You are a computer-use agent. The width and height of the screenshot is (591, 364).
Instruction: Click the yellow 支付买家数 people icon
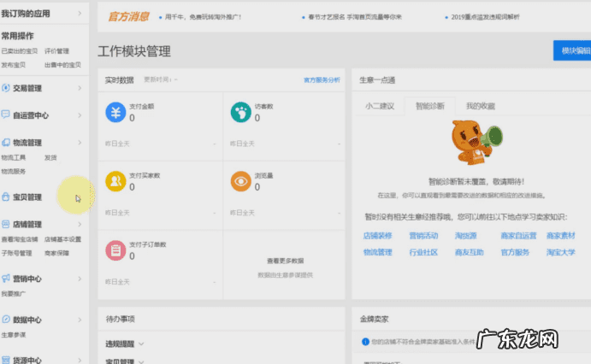pos(115,181)
